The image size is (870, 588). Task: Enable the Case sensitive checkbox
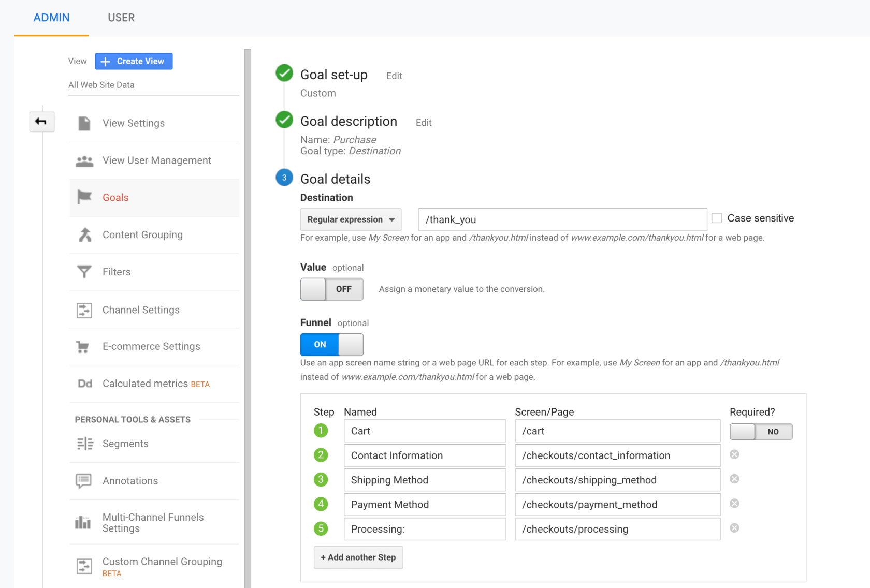coord(717,218)
